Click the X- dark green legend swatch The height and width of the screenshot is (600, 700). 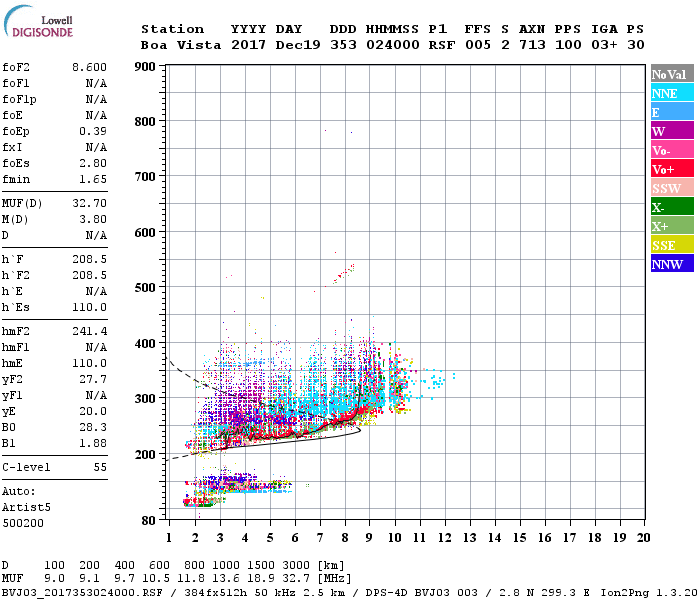[672, 207]
